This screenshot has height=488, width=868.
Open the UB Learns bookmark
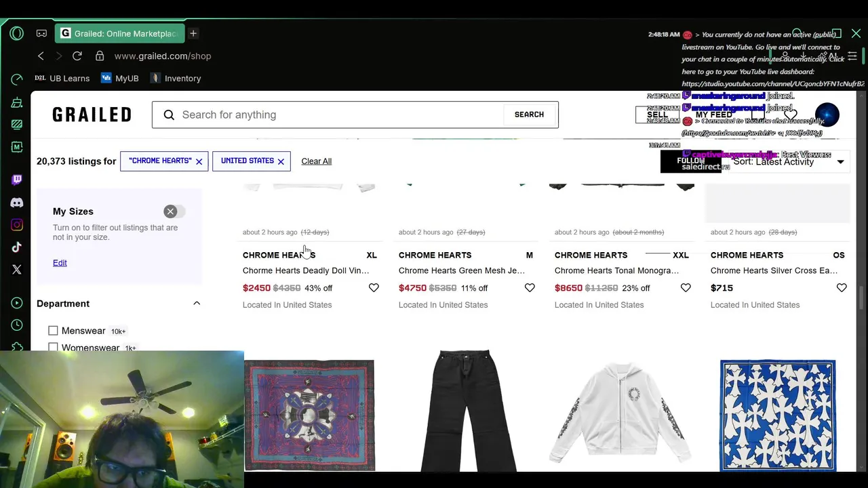[62, 79]
